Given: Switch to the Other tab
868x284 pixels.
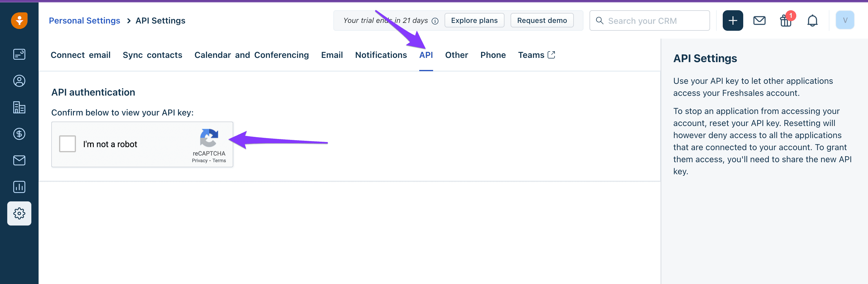Looking at the screenshot, I should [456, 55].
